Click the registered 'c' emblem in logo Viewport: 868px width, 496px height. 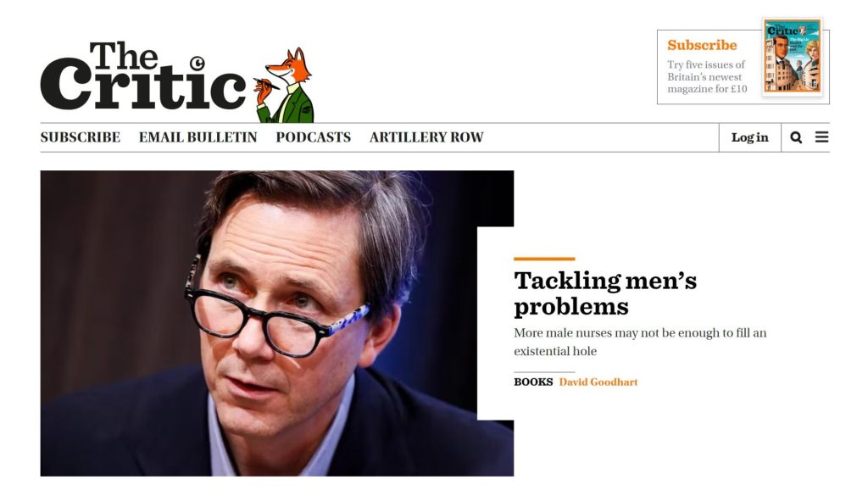(x=197, y=63)
